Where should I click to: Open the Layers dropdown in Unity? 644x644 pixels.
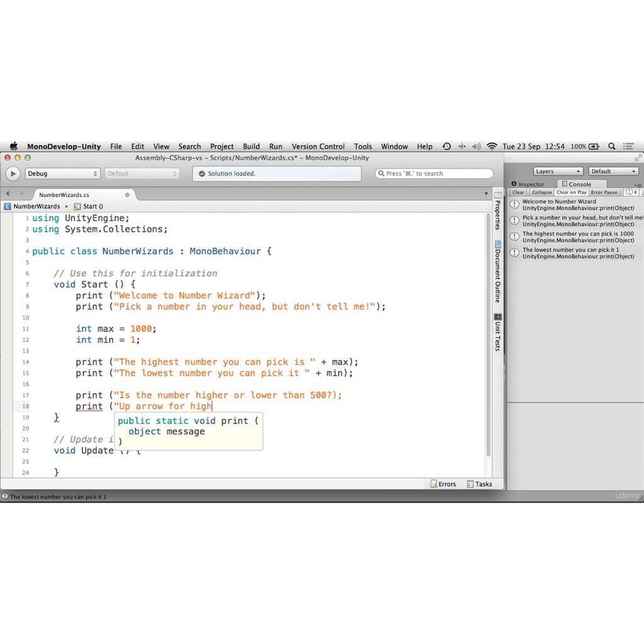[x=558, y=171]
